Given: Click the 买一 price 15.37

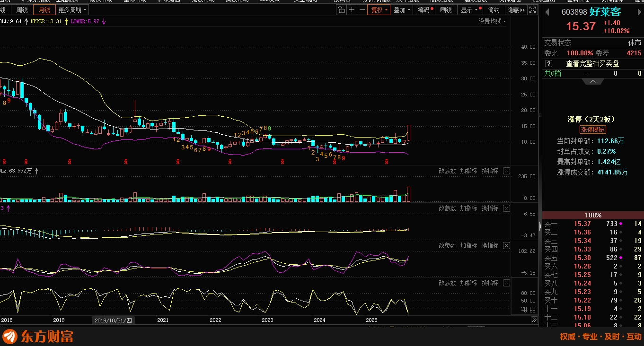Looking at the screenshot, I should click(x=582, y=224).
